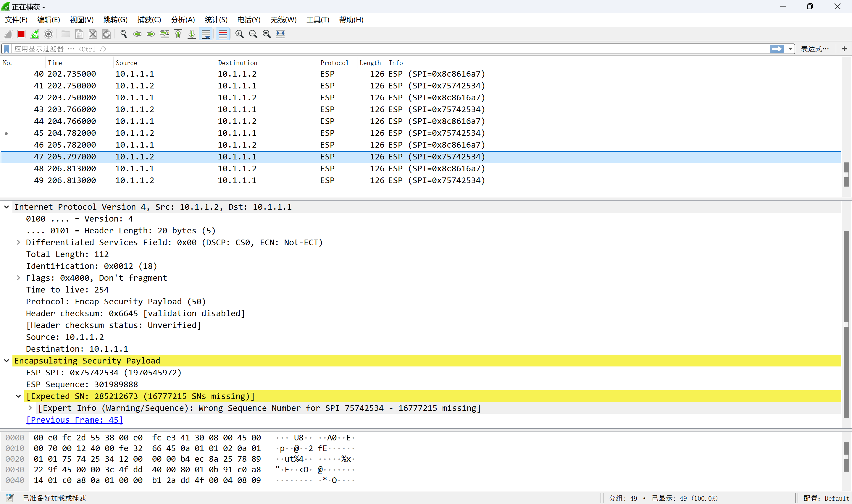Follow the Previous Frame: 45 link

click(x=74, y=420)
